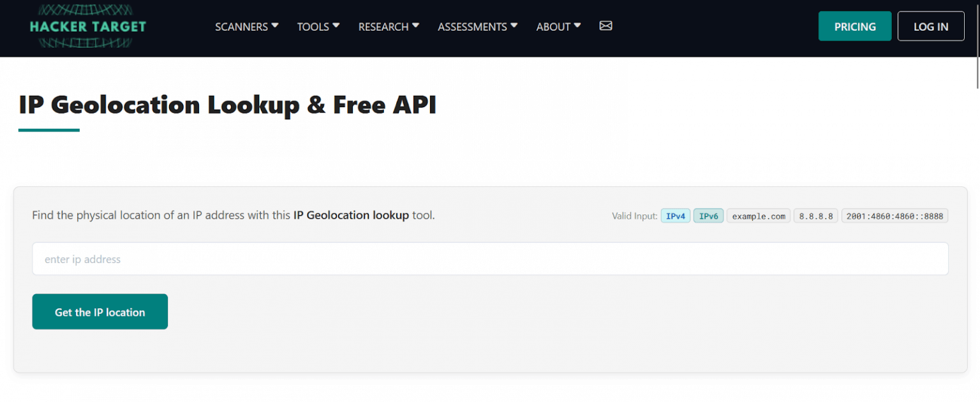Open the ABOUT menu
Screen dimensions: 980x402
tap(558, 27)
